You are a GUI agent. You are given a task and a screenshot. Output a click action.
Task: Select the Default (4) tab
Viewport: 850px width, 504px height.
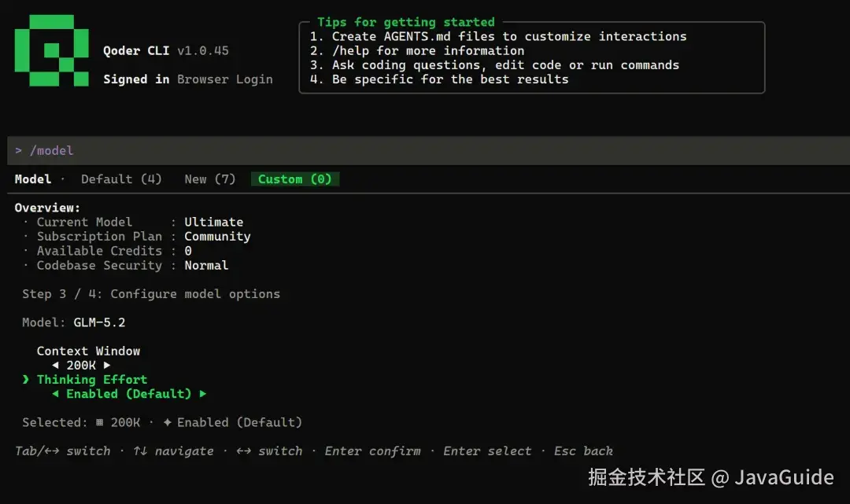(x=121, y=179)
